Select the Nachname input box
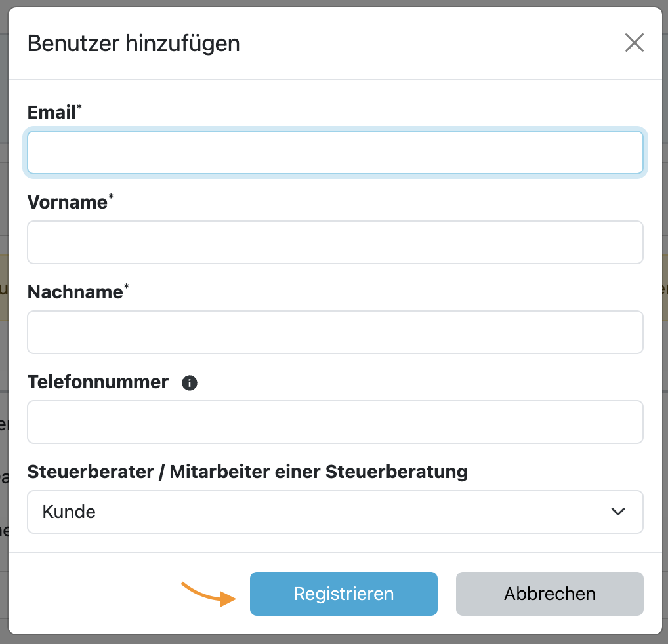Viewport: 668px width, 644px height. click(335, 332)
